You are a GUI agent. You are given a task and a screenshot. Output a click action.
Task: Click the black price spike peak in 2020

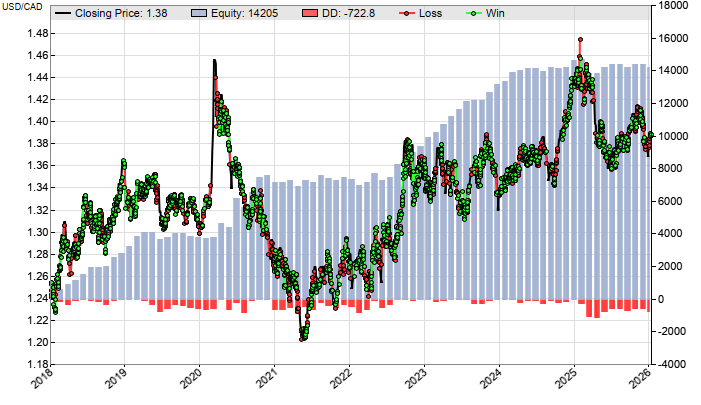tap(213, 62)
